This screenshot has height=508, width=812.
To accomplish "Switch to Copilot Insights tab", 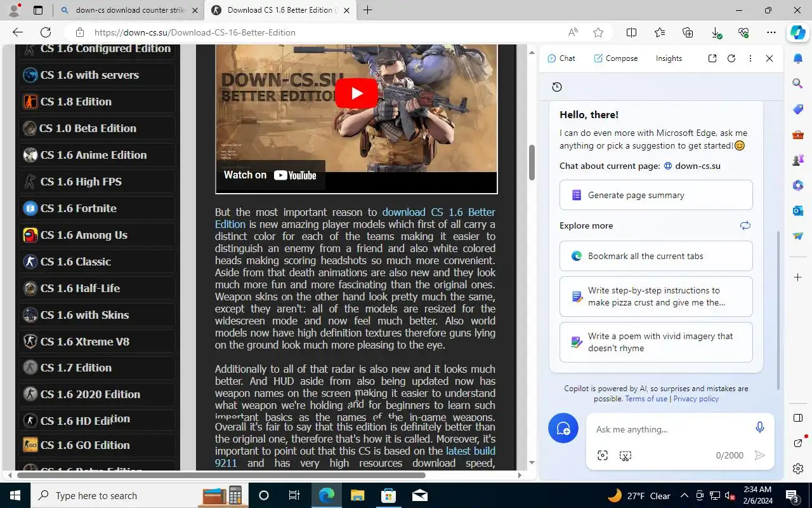I will coord(669,58).
